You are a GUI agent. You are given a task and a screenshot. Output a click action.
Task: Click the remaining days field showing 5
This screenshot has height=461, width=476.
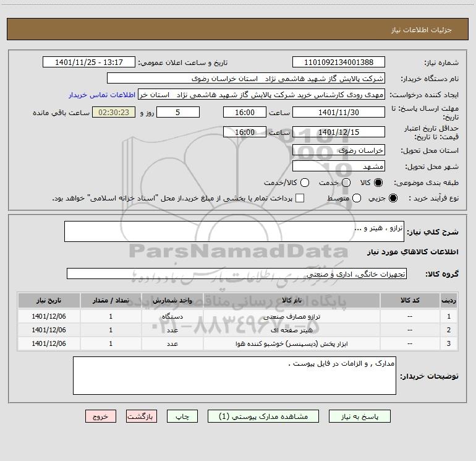[x=178, y=113]
